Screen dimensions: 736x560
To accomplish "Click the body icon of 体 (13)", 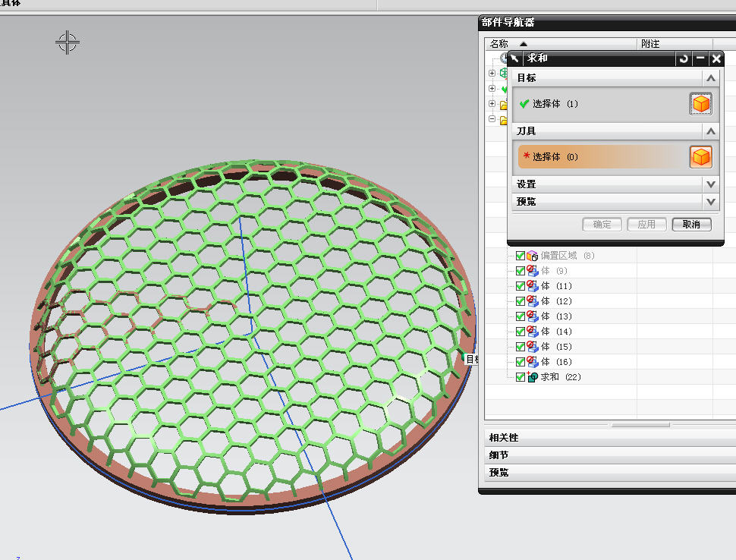I will click(532, 316).
